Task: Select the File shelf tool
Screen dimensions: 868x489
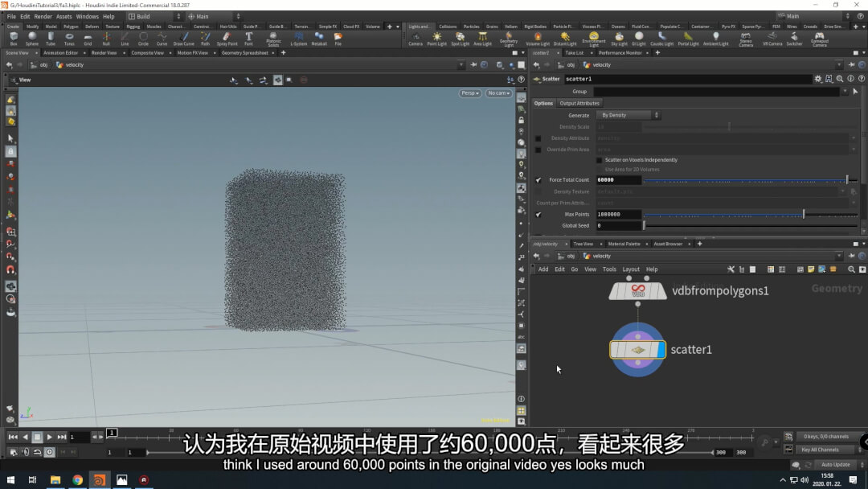Action: [x=338, y=39]
